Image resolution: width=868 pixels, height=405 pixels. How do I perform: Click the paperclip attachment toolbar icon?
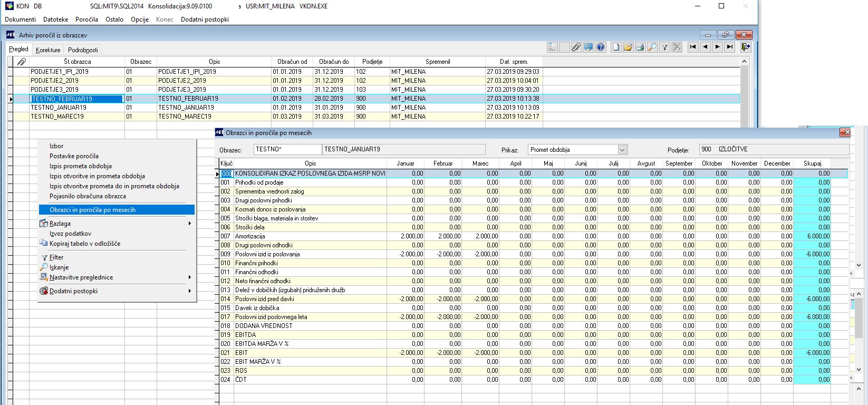pos(576,47)
